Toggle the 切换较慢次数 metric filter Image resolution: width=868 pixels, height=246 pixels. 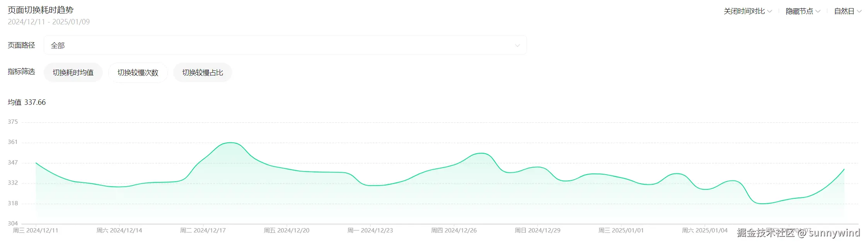click(138, 73)
